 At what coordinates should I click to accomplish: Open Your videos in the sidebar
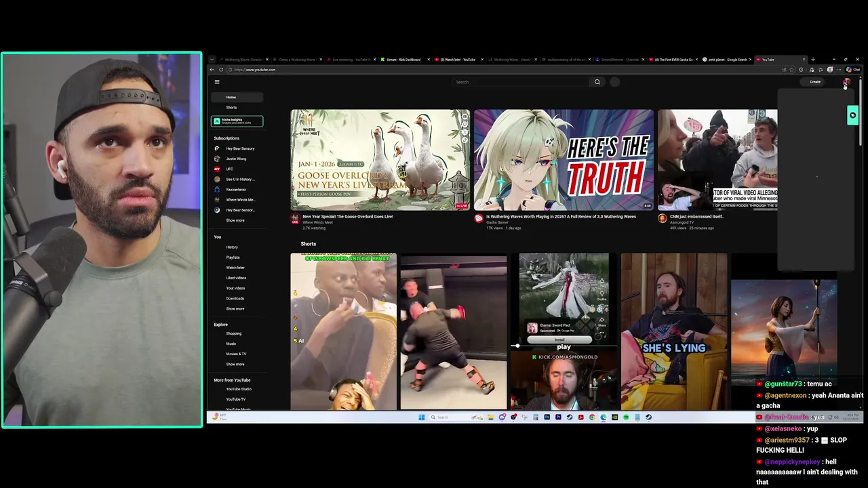(x=237, y=288)
